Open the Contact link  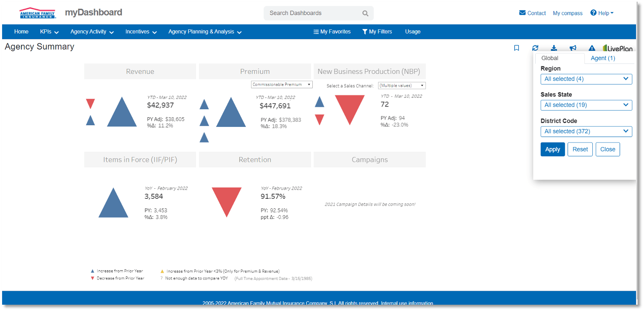pyautogui.click(x=532, y=13)
